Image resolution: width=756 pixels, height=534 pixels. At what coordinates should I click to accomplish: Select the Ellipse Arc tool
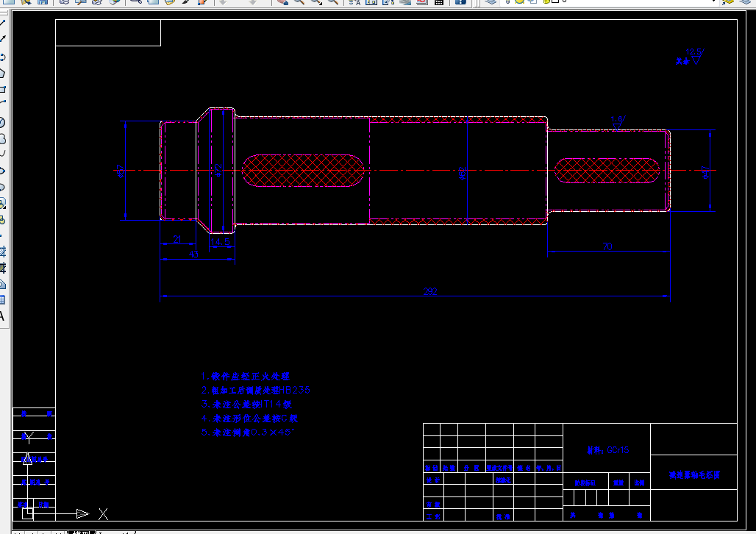[x=2, y=187]
